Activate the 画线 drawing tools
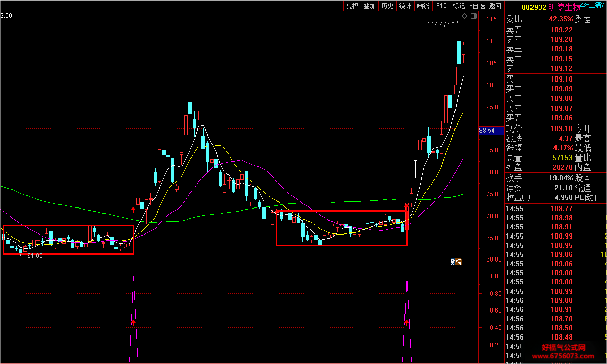This screenshot has width=607, height=364. 423,6
